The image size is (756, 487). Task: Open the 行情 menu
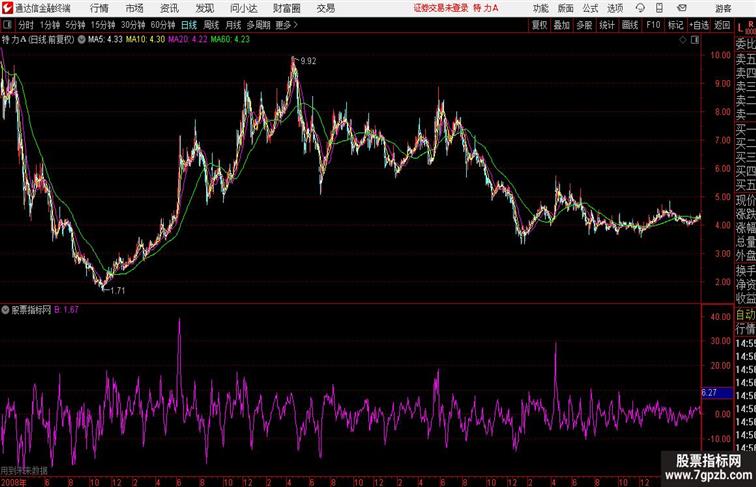(x=99, y=8)
